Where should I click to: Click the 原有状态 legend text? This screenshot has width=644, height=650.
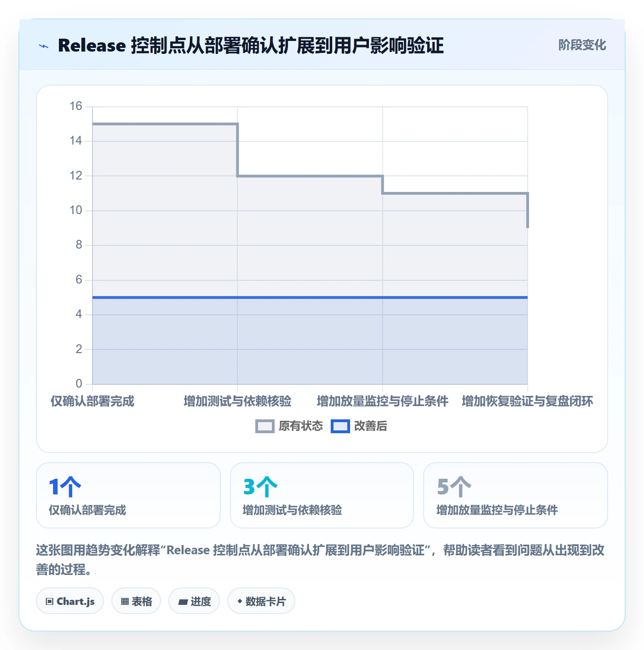pos(301,426)
